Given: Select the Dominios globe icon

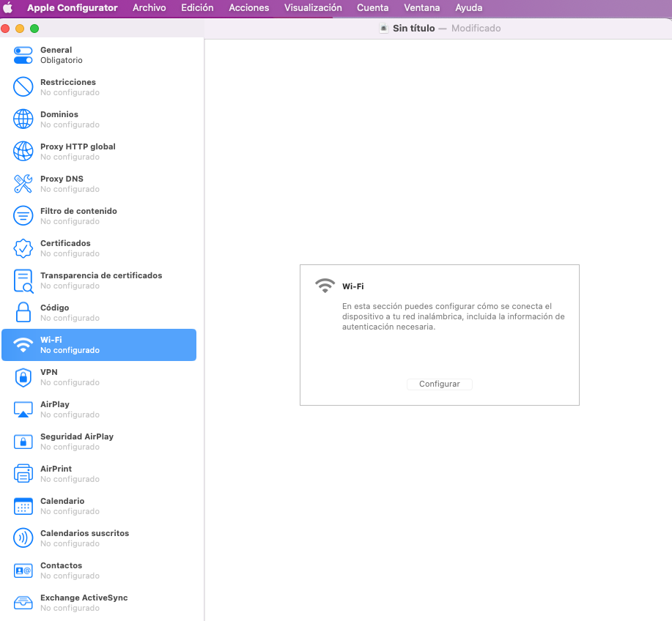Looking at the screenshot, I should click(23, 119).
